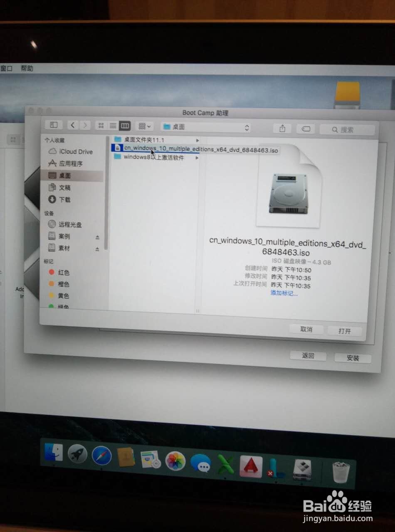Click the 添加标记... link
The width and height of the screenshot is (395, 532).
284,293
